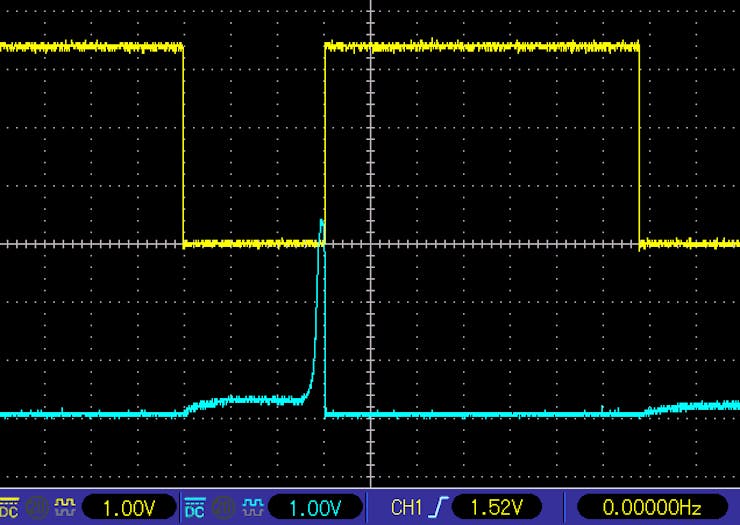
Task: Click the cyan 1.00V scale readout
Action: (315, 508)
